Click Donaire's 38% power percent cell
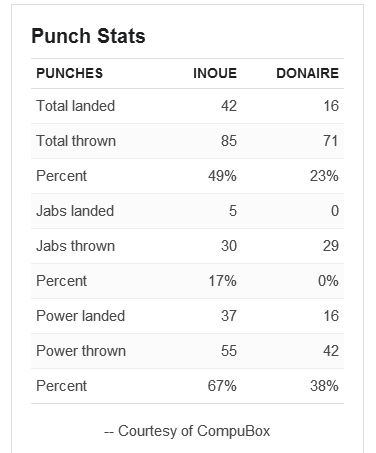Image resolution: width=376 pixels, height=453 pixels. point(324,386)
